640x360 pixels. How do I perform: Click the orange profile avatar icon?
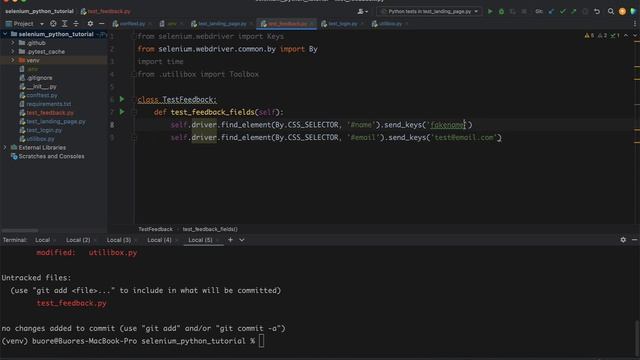point(622,11)
